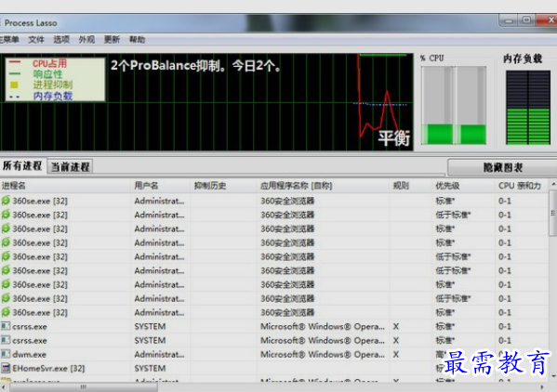Image resolution: width=557 pixels, height=392 pixels.
Task: Click the Process Lasso title bar text
Action: click(x=31, y=23)
